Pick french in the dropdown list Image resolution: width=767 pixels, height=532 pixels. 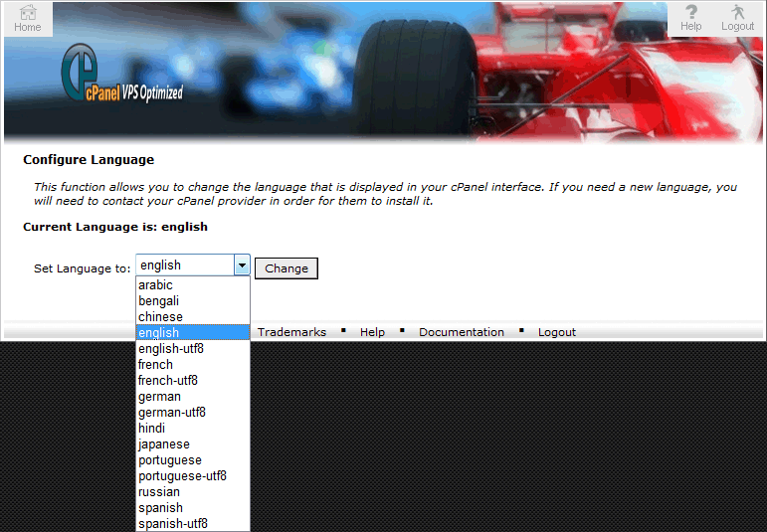(193, 364)
